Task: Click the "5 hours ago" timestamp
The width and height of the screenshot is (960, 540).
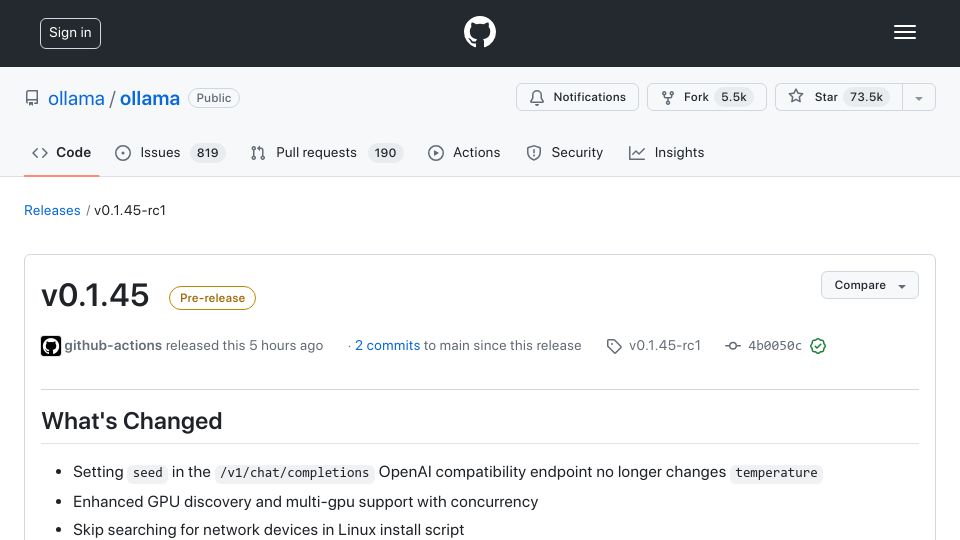Action: pyautogui.click(x=286, y=345)
